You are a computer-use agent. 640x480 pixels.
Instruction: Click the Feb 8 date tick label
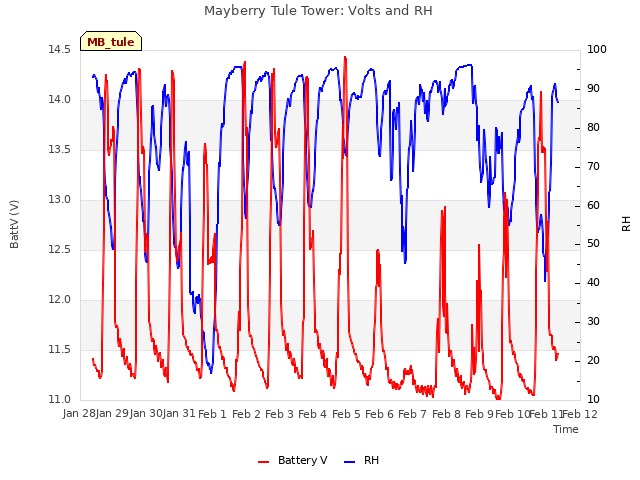(x=446, y=414)
